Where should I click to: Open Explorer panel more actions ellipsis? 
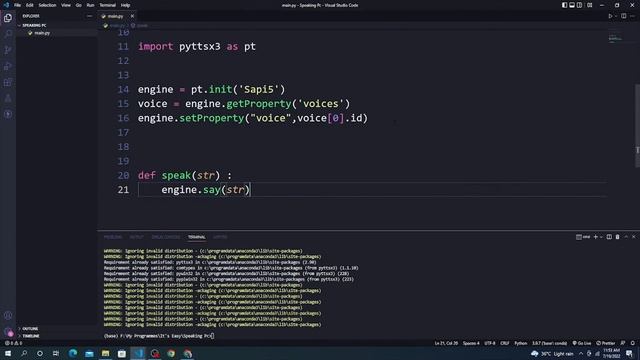89,16
